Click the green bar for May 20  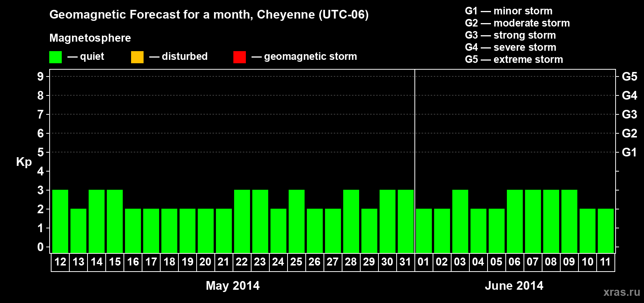click(206, 231)
